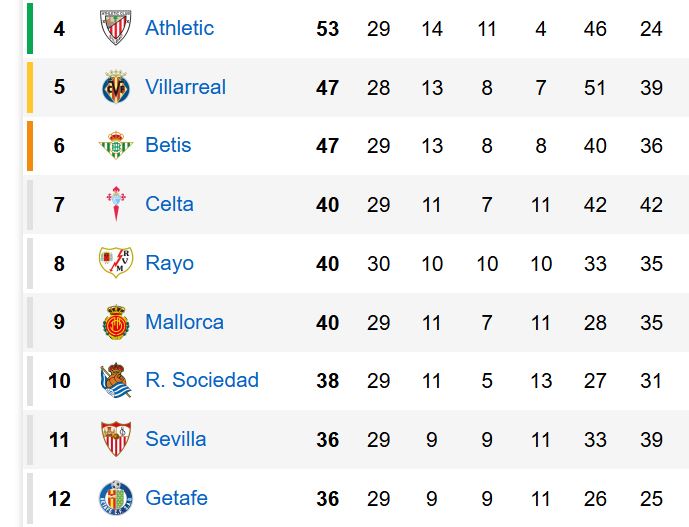Click the Athletic club crest icon

click(116, 28)
